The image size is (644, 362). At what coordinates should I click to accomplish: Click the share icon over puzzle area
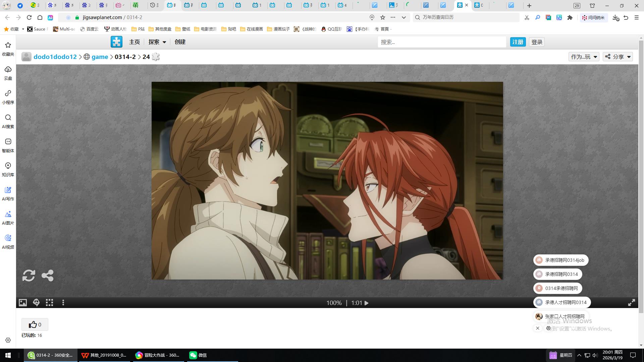47,276
